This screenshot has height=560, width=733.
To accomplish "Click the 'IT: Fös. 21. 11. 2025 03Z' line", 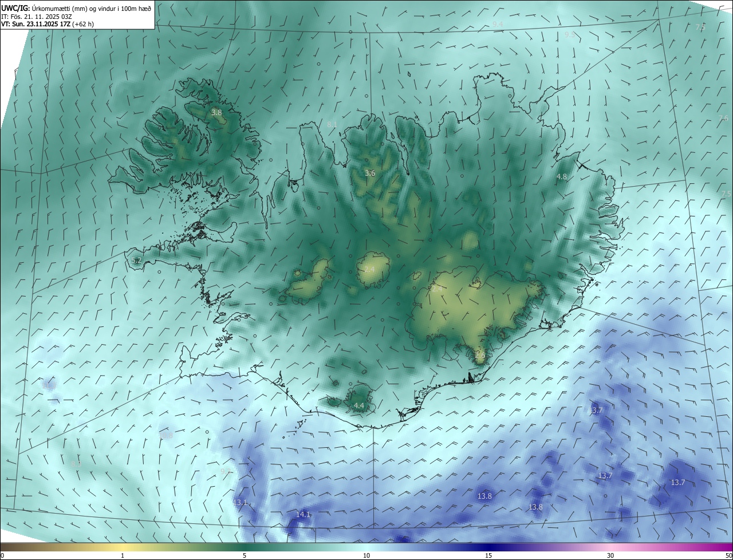I will (x=36, y=17).
